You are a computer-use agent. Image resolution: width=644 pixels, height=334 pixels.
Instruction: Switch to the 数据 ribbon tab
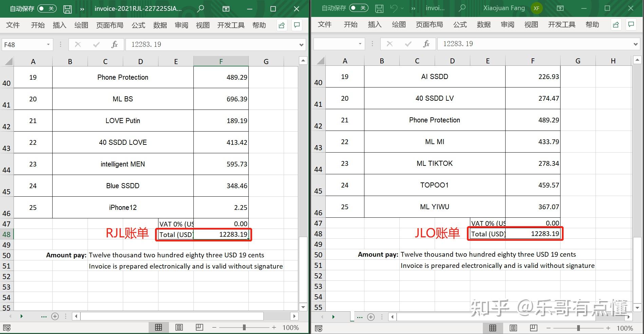[160, 25]
